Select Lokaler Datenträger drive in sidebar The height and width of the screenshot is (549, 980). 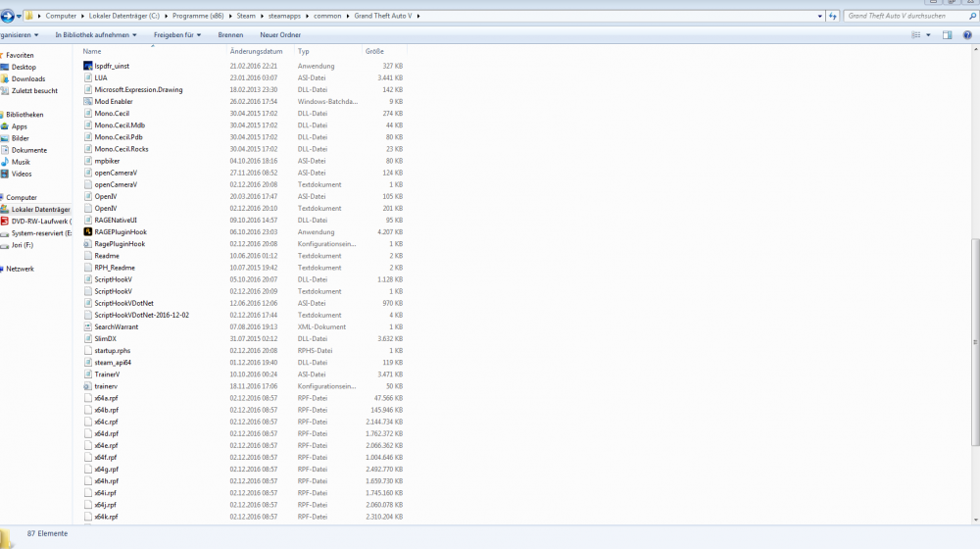pos(40,210)
